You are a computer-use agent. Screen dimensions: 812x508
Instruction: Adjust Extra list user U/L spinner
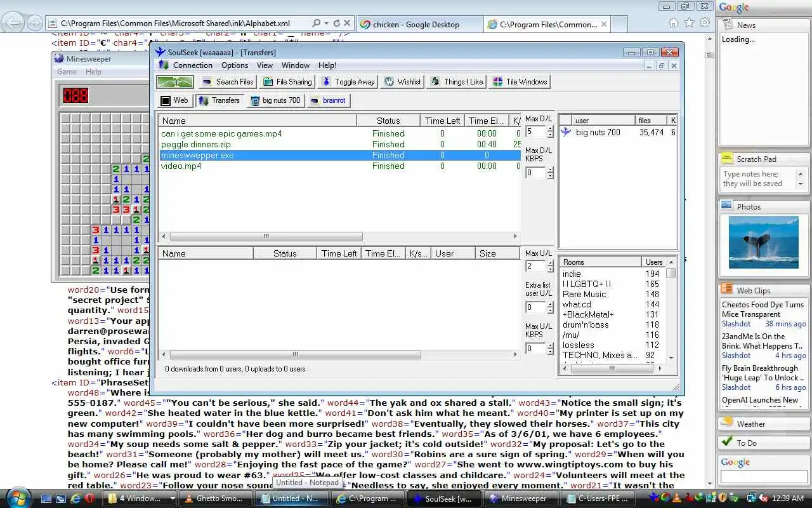pyautogui.click(x=550, y=307)
